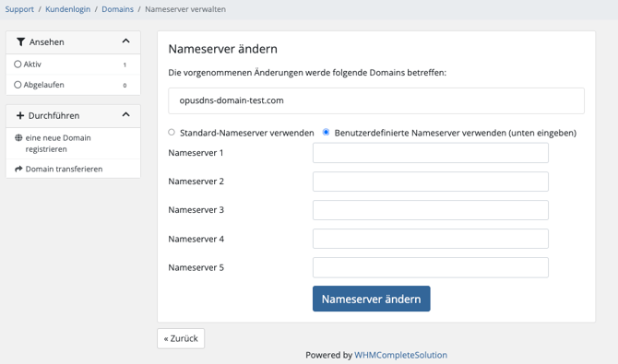Click the opusdns-domain-test.com domain text

tap(232, 100)
